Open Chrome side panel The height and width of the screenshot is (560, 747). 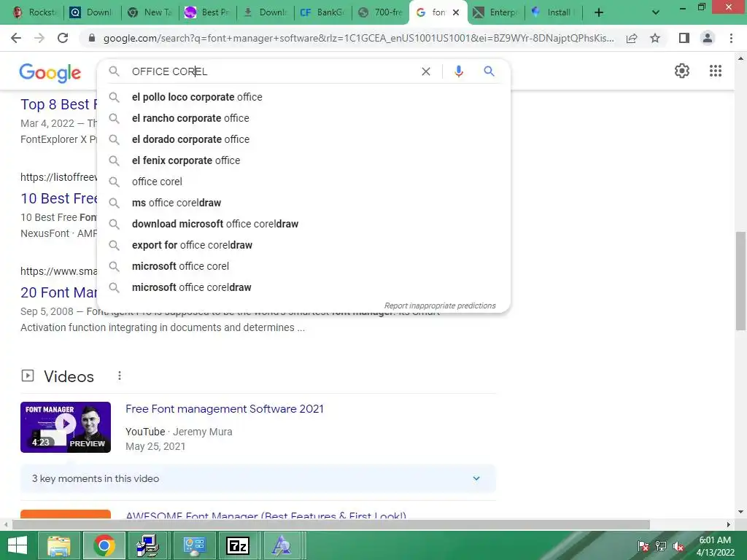click(684, 38)
